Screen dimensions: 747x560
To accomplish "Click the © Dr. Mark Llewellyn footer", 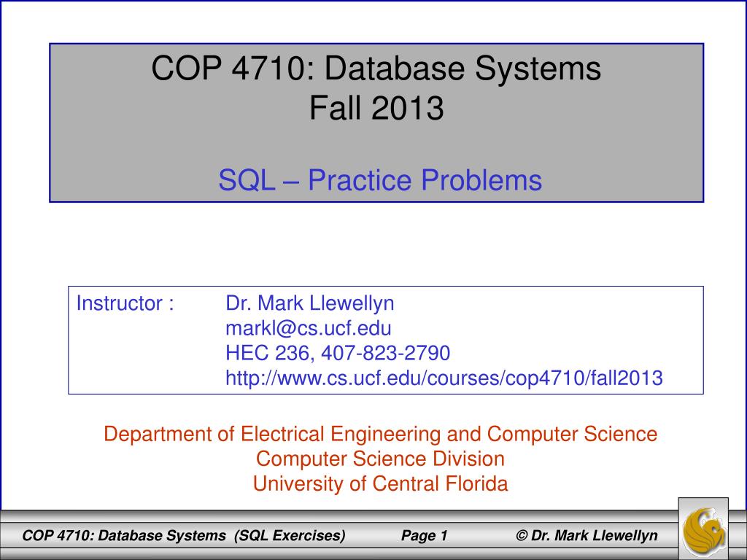I will [587, 536].
